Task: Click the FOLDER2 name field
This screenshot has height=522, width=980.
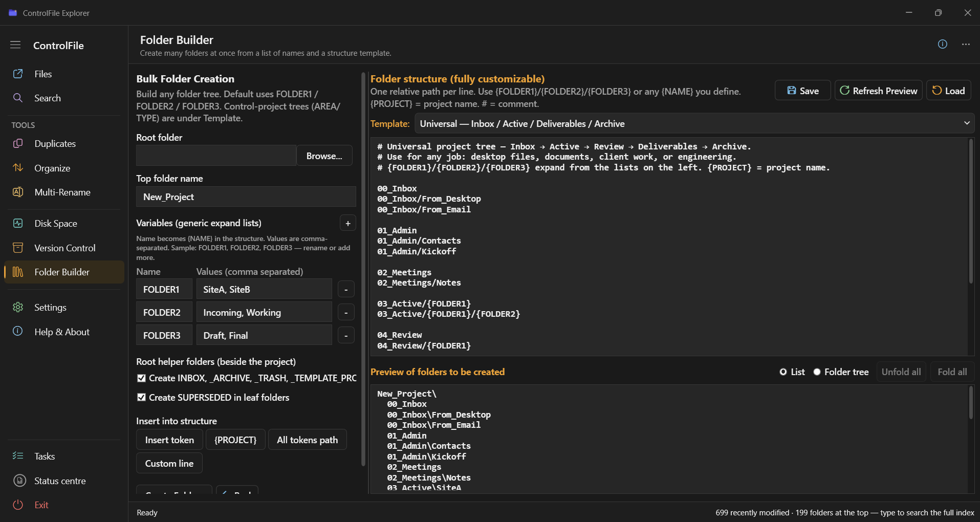Action: pyautogui.click(x=164, y=312)
